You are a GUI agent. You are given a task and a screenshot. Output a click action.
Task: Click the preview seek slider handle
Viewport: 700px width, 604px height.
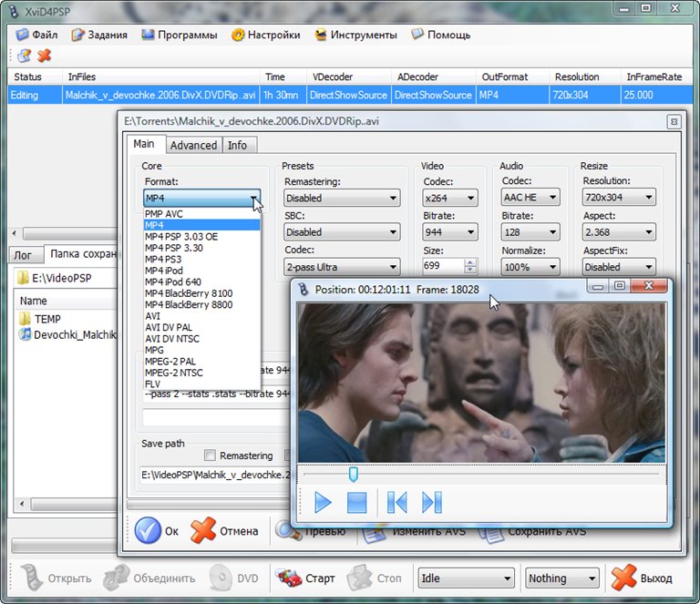coord(353,475)
